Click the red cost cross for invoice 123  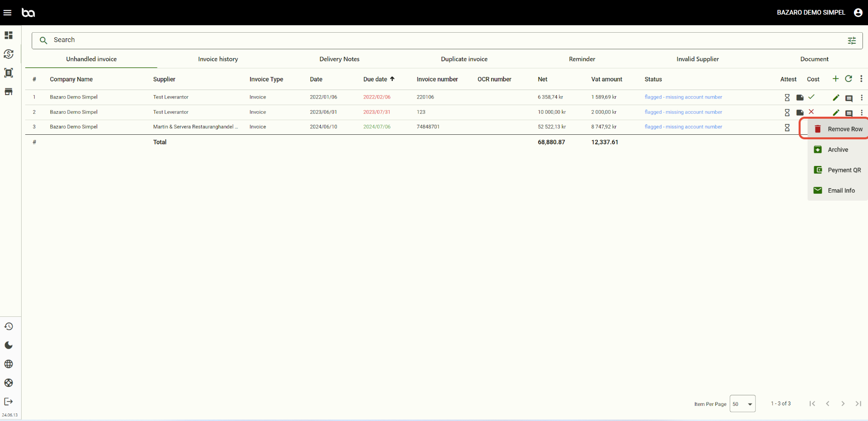811,112
